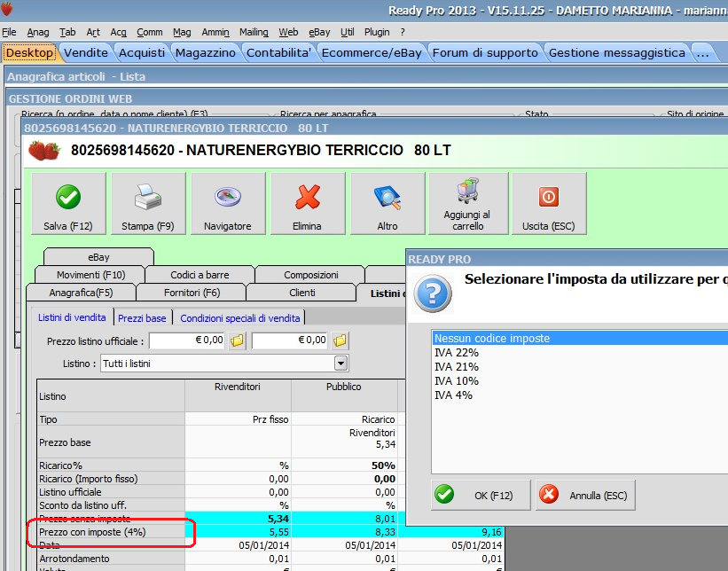Image resolution: width=728 pixels, height=571 pixels.
Task: Open the Composizioni tab
Action: [x=310, y=275]
